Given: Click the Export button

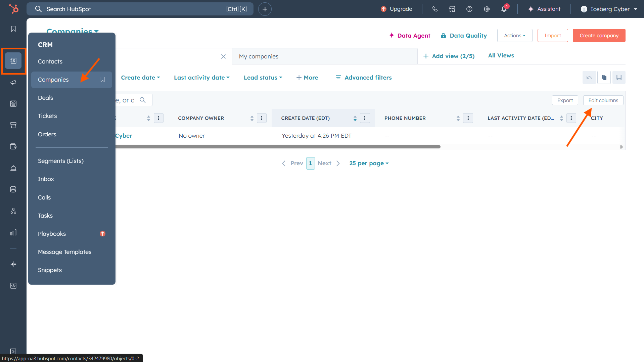Looking at the screenshot, I should pyautogui.click(x=565, y=100).
